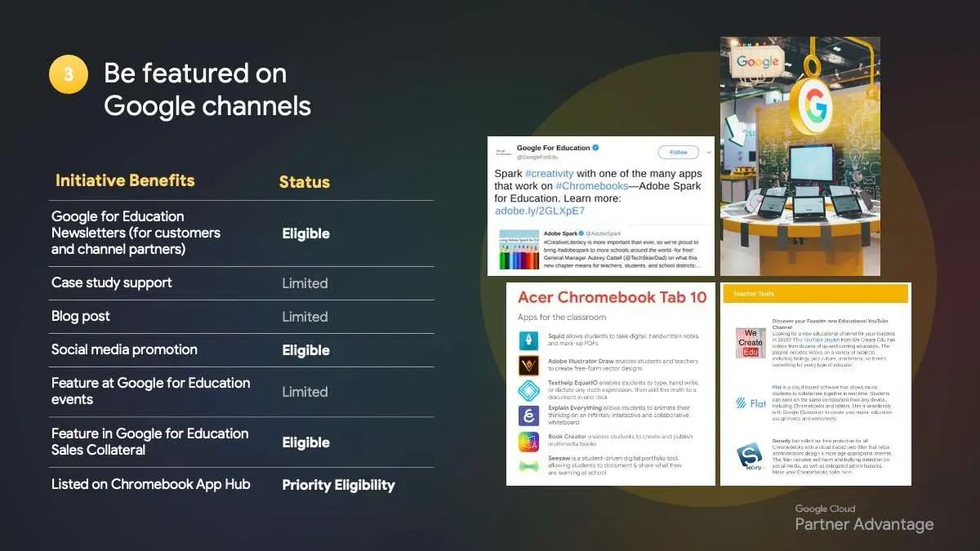The image size is (980, 551).
Task: Click Eligible status for Sales Collateral row
Action: (x=306, y=442)
